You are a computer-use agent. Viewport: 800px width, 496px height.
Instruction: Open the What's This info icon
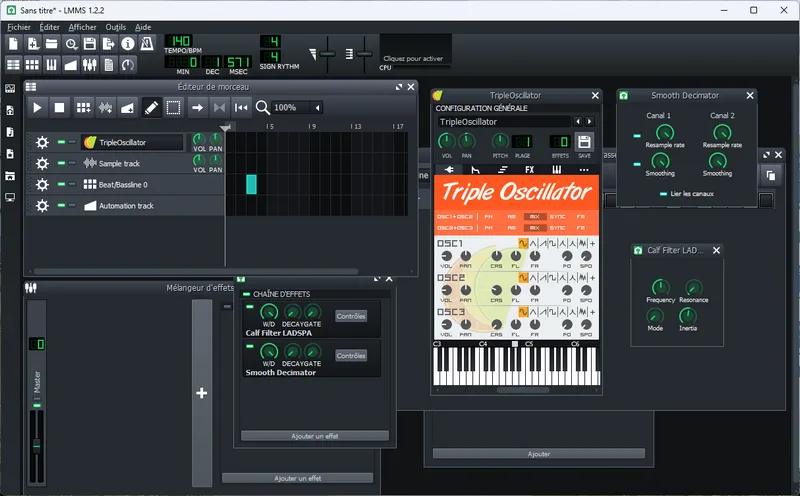point(128,44)
